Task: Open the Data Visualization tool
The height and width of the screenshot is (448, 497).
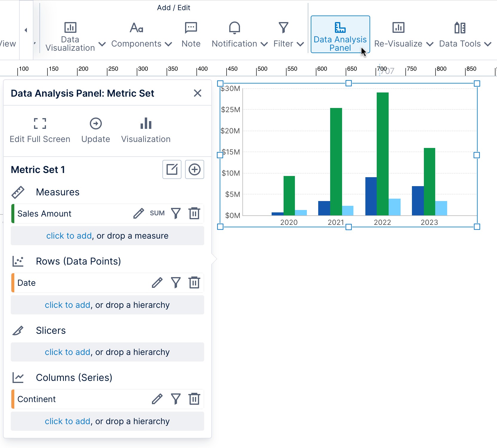Action: click(70, 36)
